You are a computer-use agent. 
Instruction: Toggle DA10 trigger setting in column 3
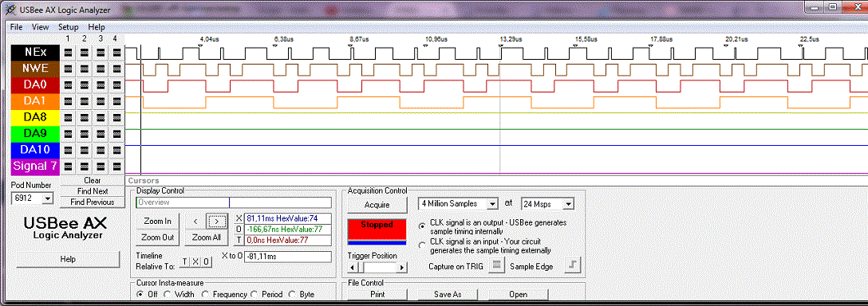point(101,149)
